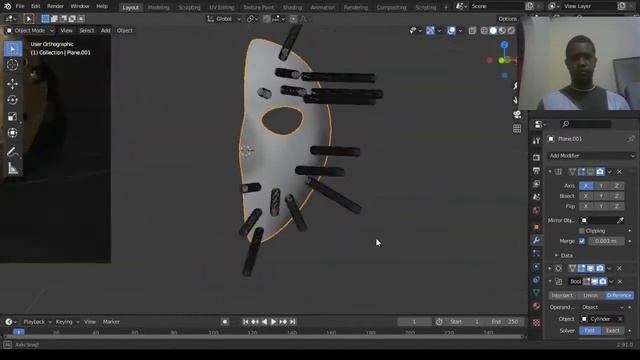The width and height of the screenshot is (640, 360).
Task: Open the Playback dropdown in timeline
Action: tap(37, 322)
